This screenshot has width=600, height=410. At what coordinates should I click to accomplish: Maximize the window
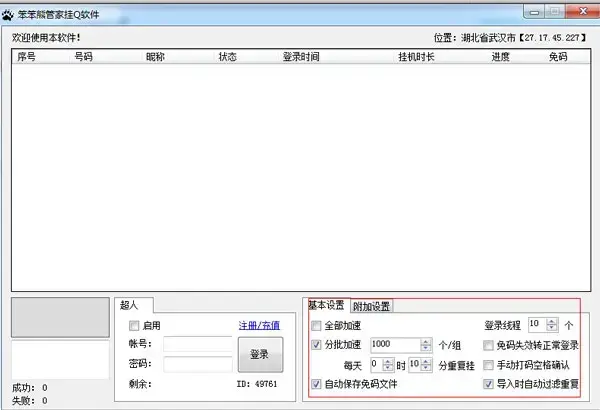pos(555,12)
